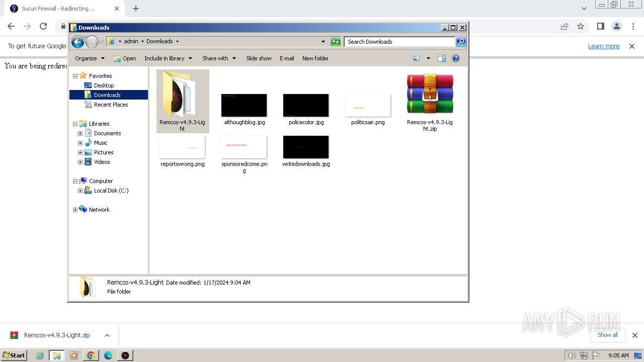
Task: Select the Pictures library
Action: tap(103, 152)
